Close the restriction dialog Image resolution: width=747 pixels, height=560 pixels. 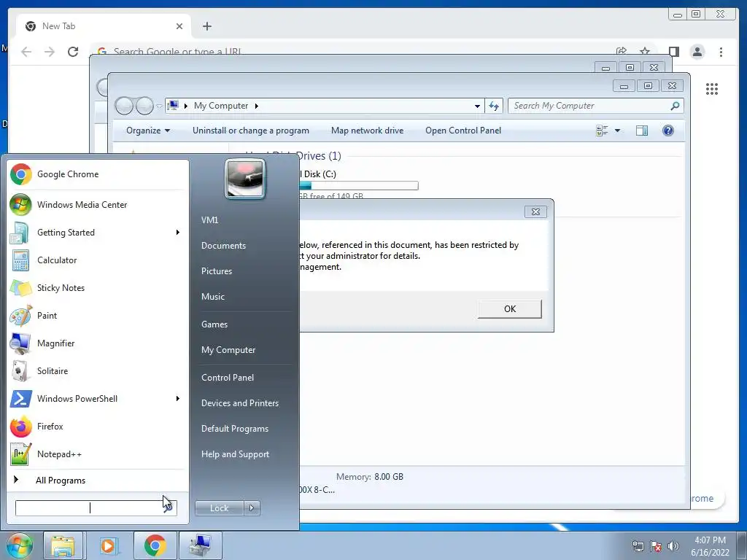(x=535, y=212)
